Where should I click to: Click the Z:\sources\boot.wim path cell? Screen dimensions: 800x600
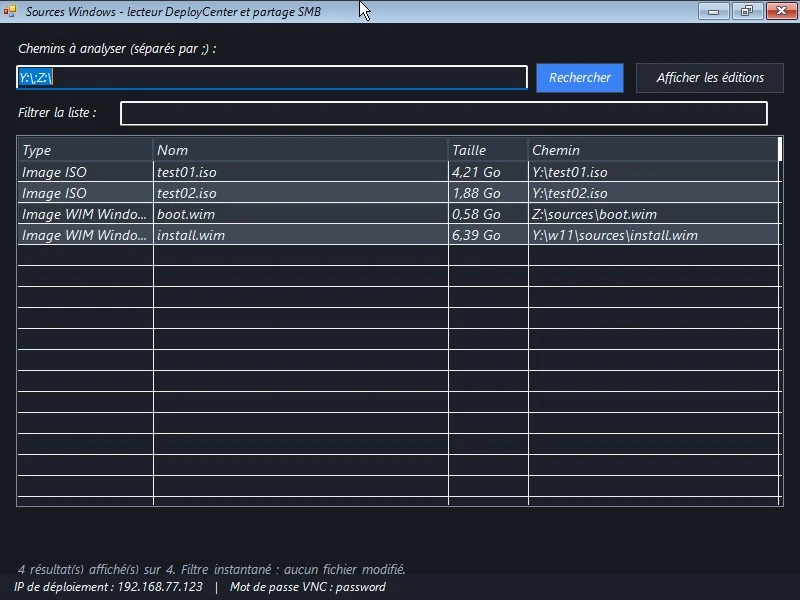coord(654,214)
